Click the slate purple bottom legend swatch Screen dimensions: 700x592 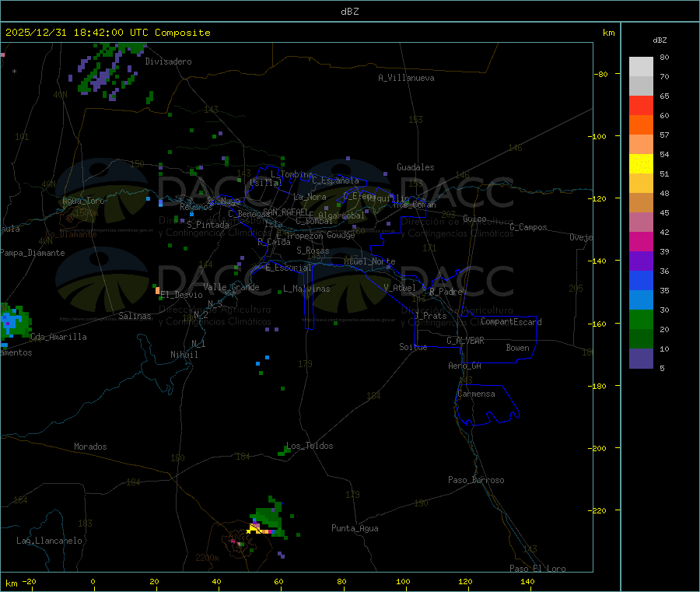pyautogui.click(x=641, y=359)
